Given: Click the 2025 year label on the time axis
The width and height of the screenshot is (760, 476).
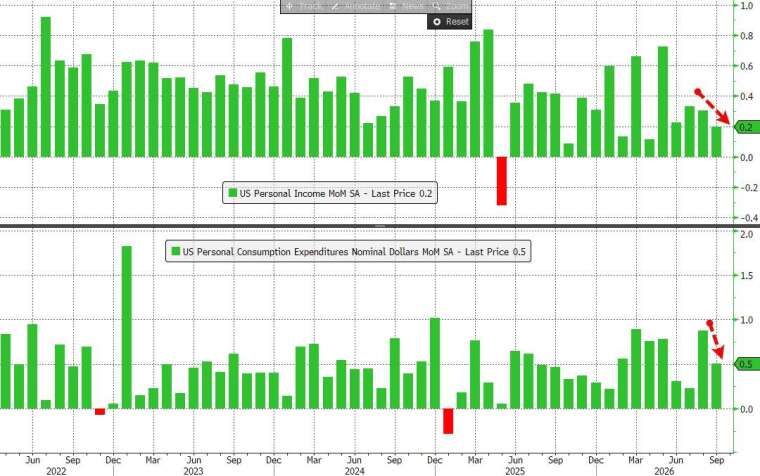Looking at the screenshot, I should point(515,471).
